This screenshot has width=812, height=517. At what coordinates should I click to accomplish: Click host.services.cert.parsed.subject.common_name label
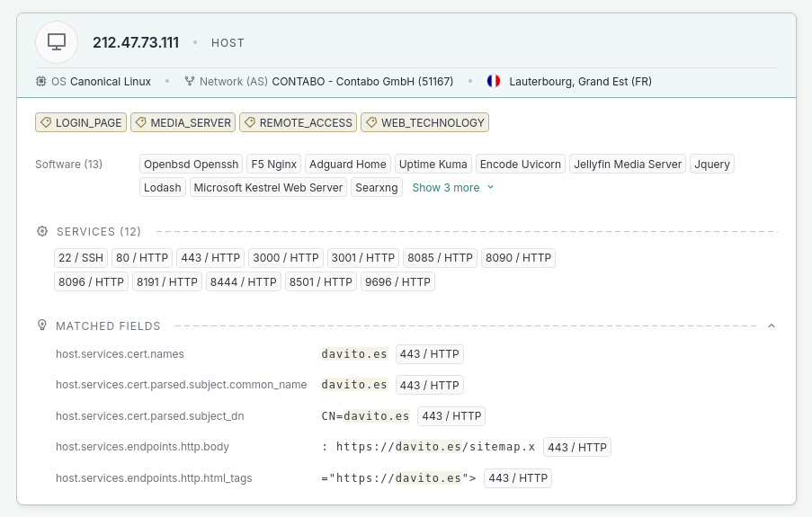(x=182, y=385)
